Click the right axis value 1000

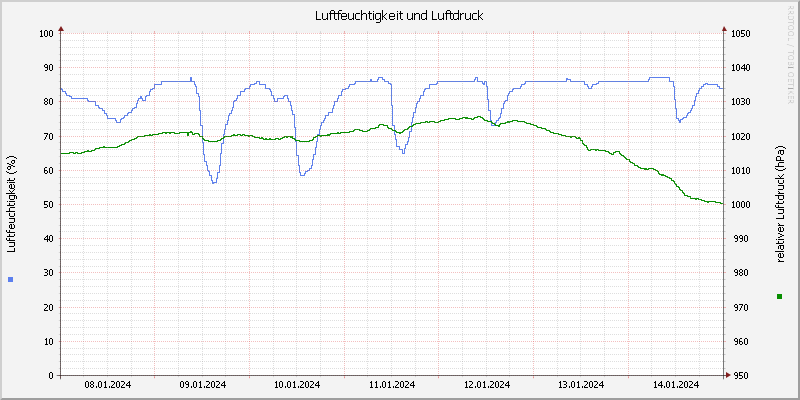[x=740, y=205]
